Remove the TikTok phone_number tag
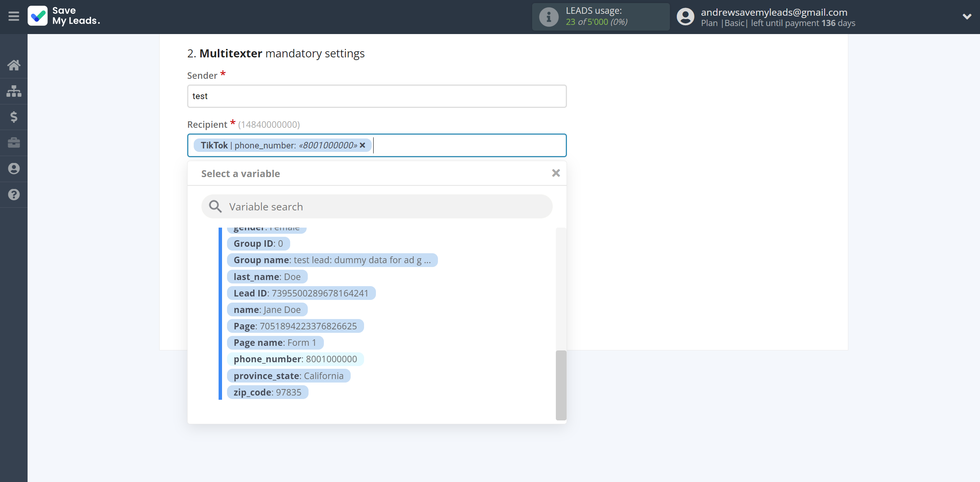 (363, 145)
